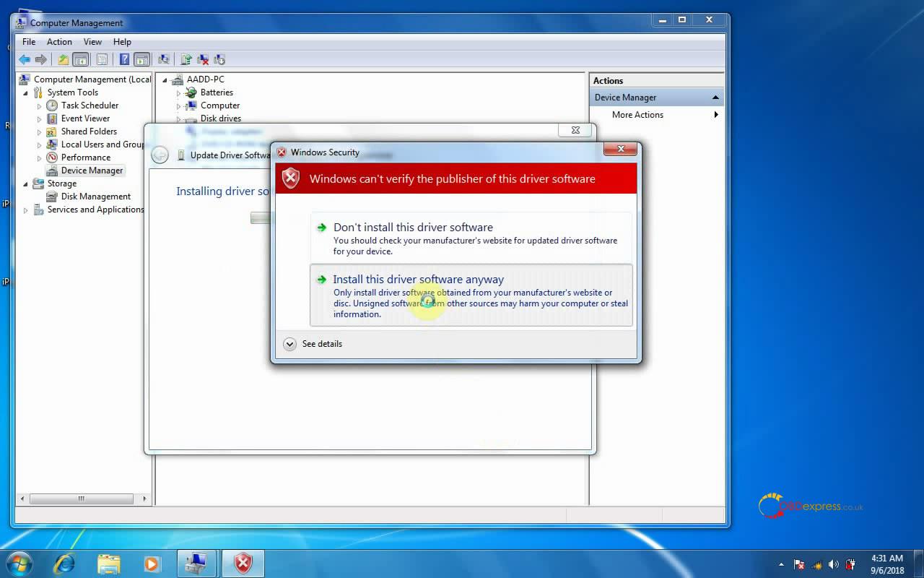Expand the Performance node arrow

[40, 158]
